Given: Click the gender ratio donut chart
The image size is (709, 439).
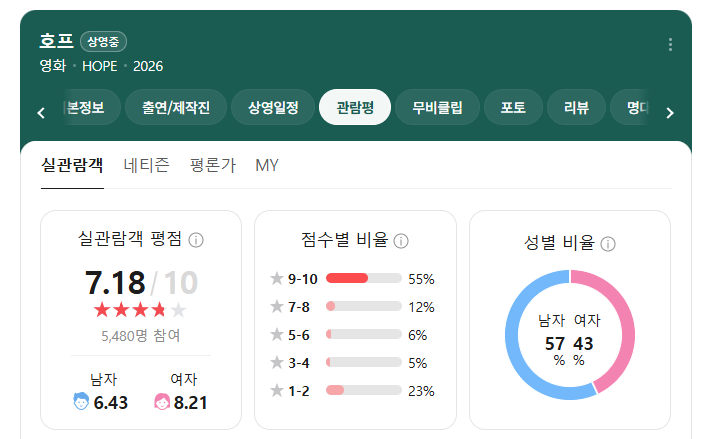Looking at the screenshot, I should [x=570, y=335].
